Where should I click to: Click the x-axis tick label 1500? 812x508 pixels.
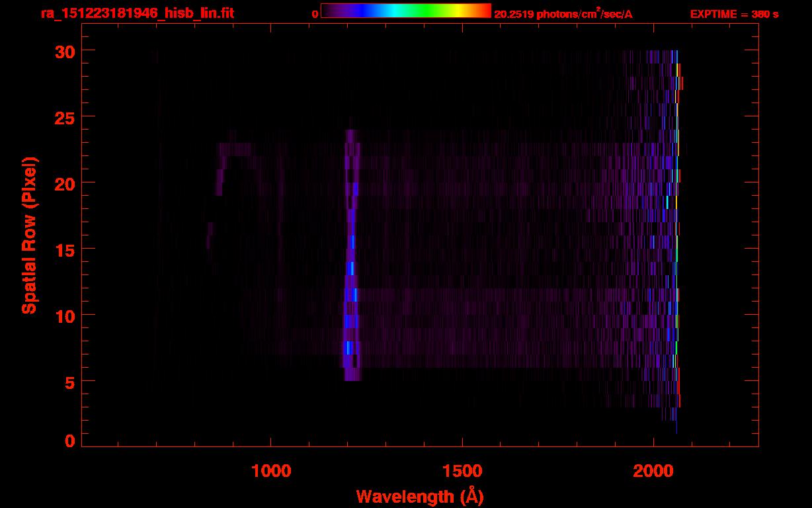click(x=462, y=471)
